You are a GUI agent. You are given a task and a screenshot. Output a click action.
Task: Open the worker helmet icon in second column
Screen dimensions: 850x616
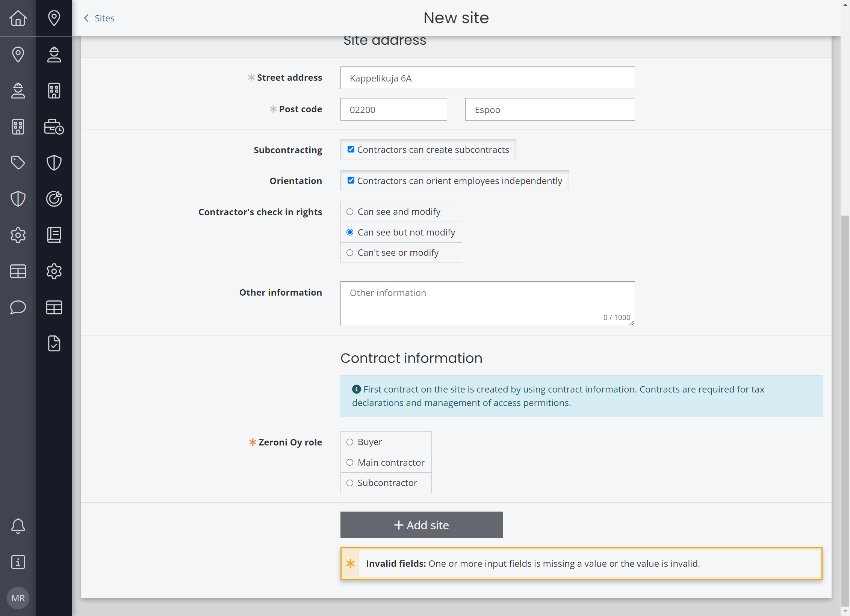click(54, 54)
